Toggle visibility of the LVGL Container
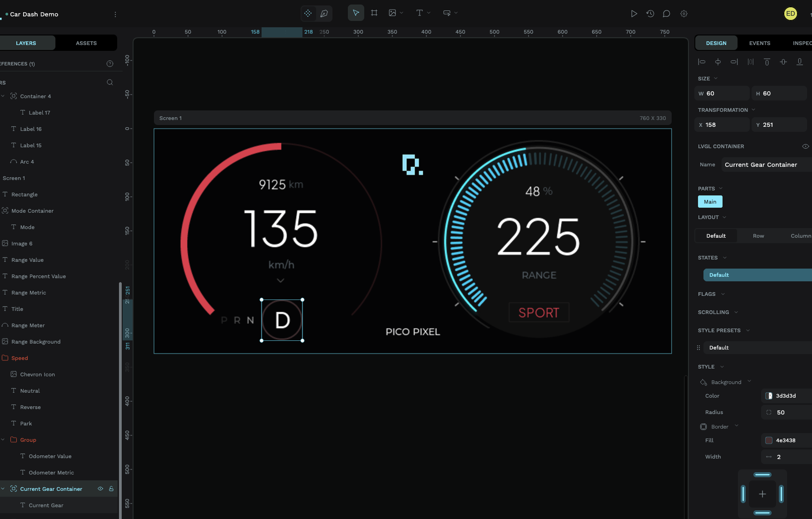Screen dimensions: 812x519 click(806, 146)
